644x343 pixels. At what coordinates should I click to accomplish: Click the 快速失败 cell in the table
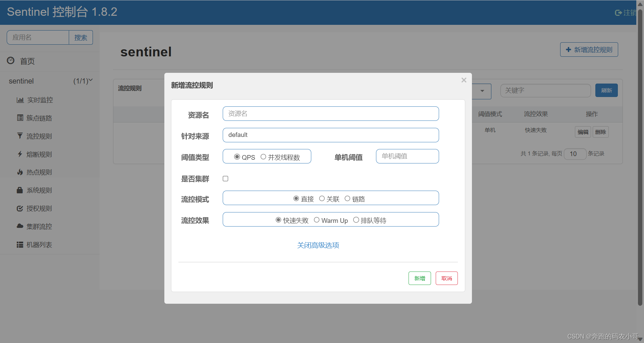pos(536,130)
